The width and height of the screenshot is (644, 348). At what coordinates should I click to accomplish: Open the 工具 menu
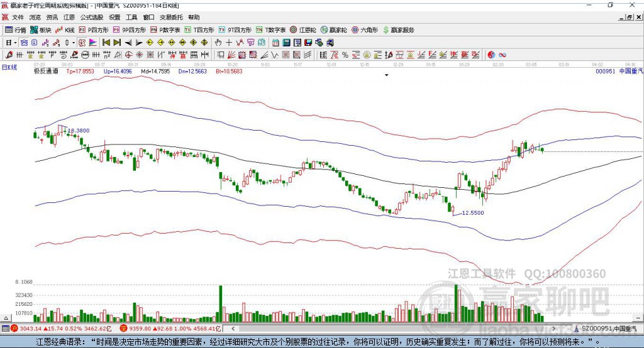click(131, 17)
